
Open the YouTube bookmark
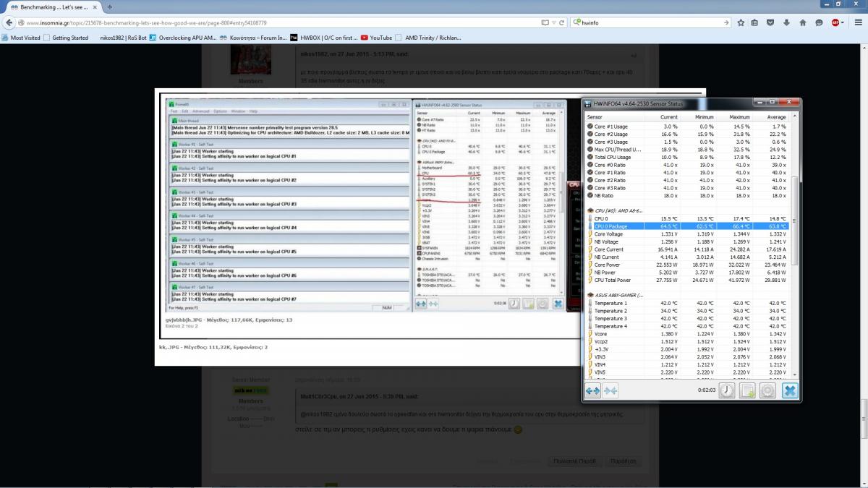376,38
